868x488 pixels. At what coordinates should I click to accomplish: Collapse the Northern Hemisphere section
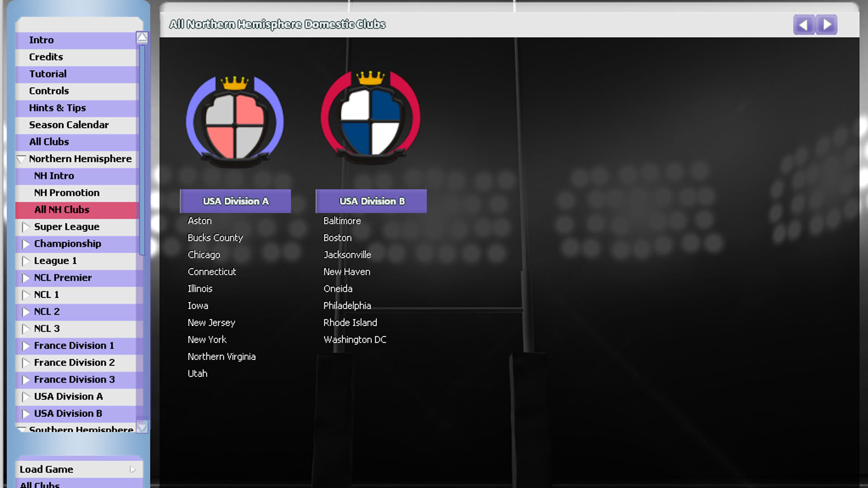21,159
